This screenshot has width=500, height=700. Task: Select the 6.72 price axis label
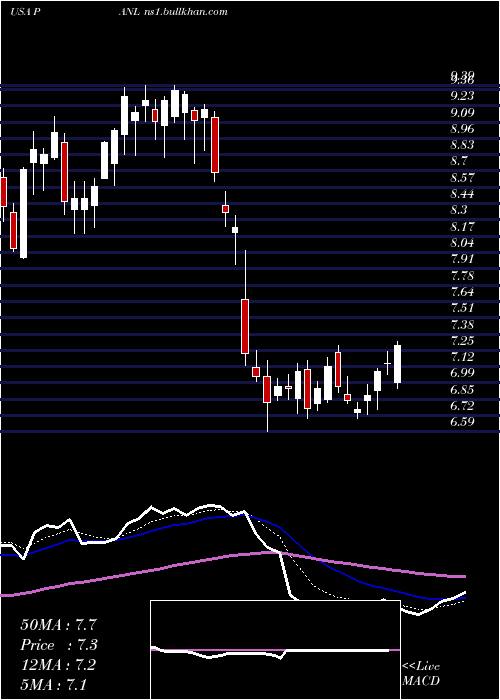[462, 406]
